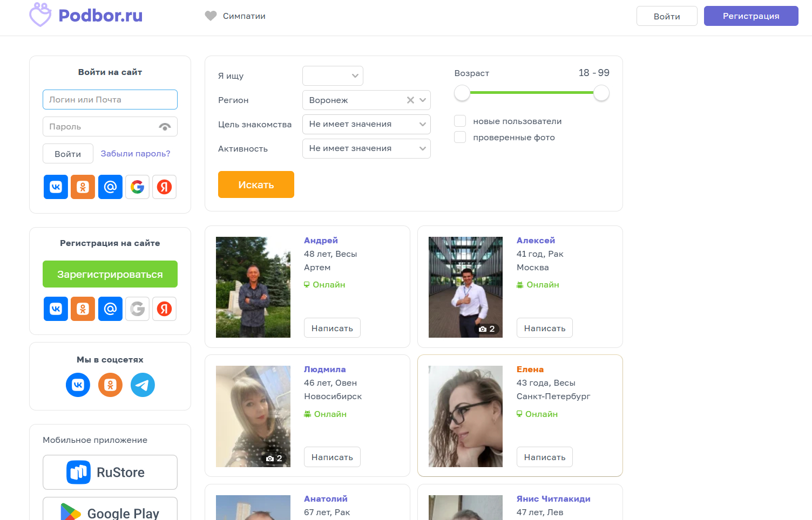
Task: Log in with Yandex in login panel
Action: pyautogui.click(x=164, y=187)
